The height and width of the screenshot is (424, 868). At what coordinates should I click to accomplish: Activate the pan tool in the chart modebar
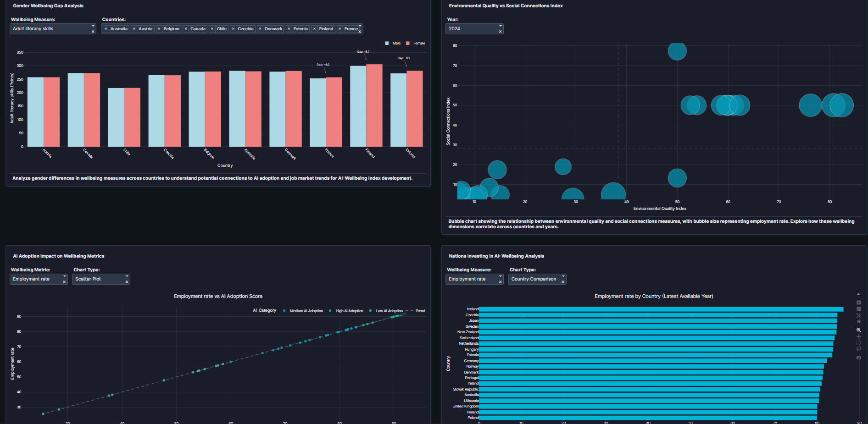(858, 336)
